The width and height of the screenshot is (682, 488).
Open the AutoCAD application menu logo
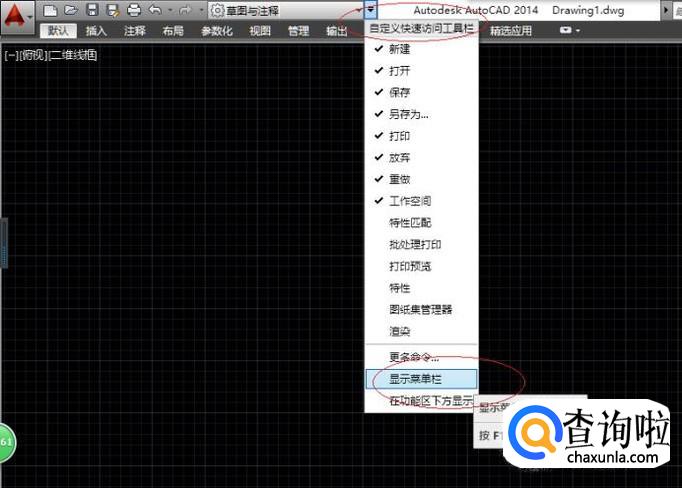point(17,17)
